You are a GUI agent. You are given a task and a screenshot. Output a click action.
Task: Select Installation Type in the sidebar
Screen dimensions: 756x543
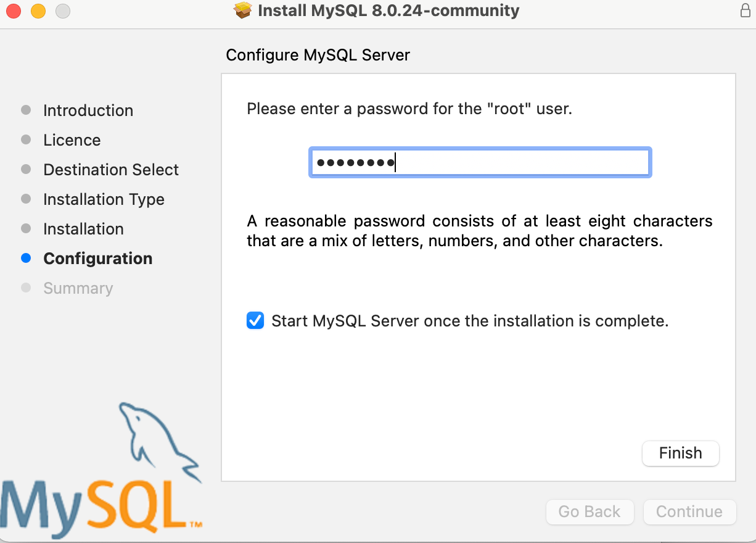(103, 199)
